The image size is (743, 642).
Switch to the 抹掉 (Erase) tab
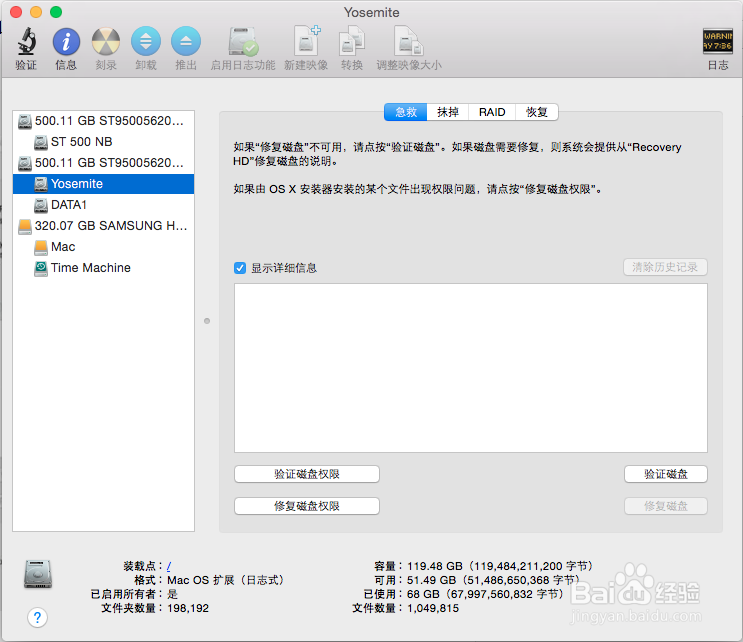click(x=448, y=112)
